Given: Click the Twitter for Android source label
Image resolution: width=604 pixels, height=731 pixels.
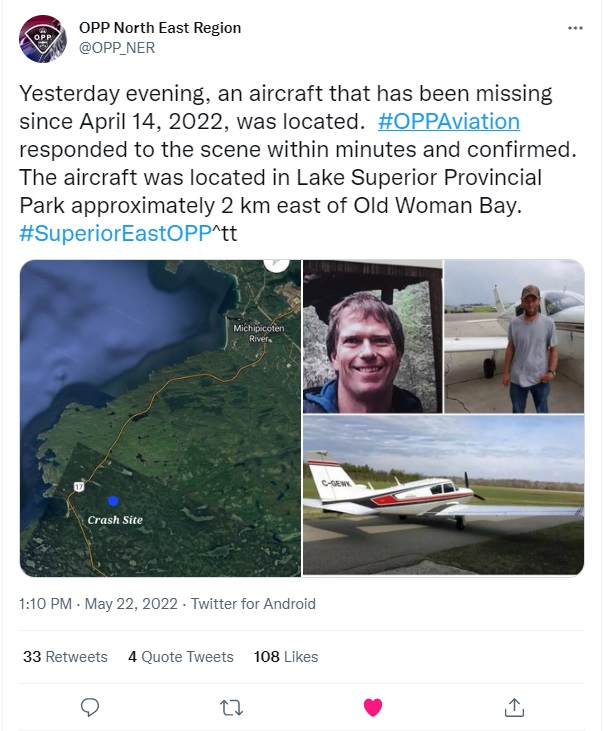Looking at the screenshot, I should [x=253, y=604].
